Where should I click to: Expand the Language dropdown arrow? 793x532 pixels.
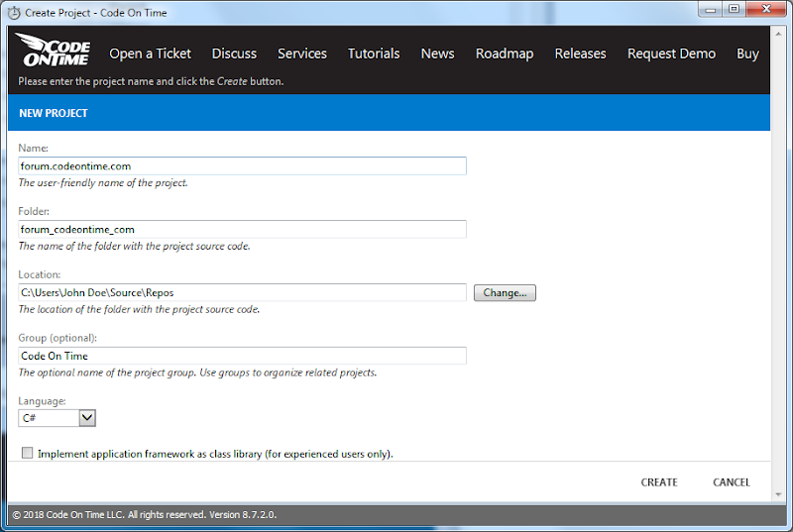tap(87, 418)
